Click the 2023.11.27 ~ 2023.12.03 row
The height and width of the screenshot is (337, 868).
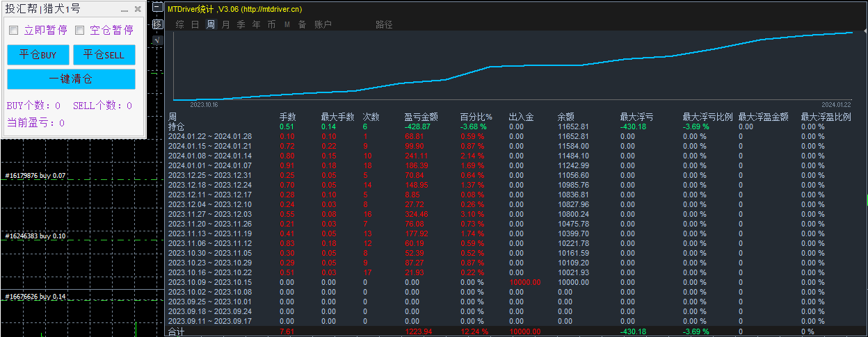[516, 214]
